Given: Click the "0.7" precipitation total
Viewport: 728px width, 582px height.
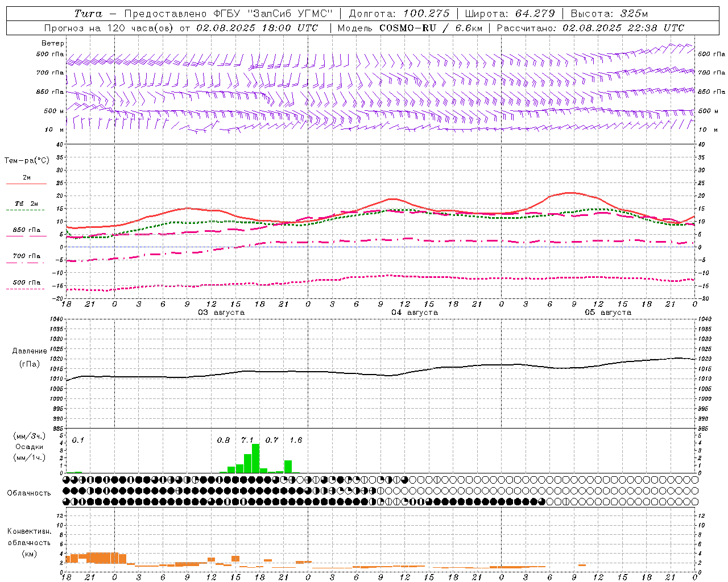Looking at the screenshot, I should 272,440.
